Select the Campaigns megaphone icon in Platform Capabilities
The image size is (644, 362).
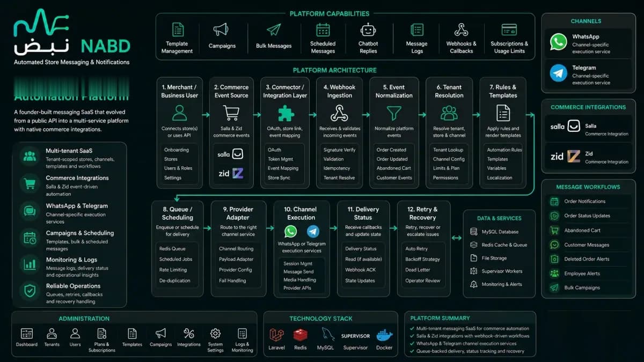[x=221, y=29]
